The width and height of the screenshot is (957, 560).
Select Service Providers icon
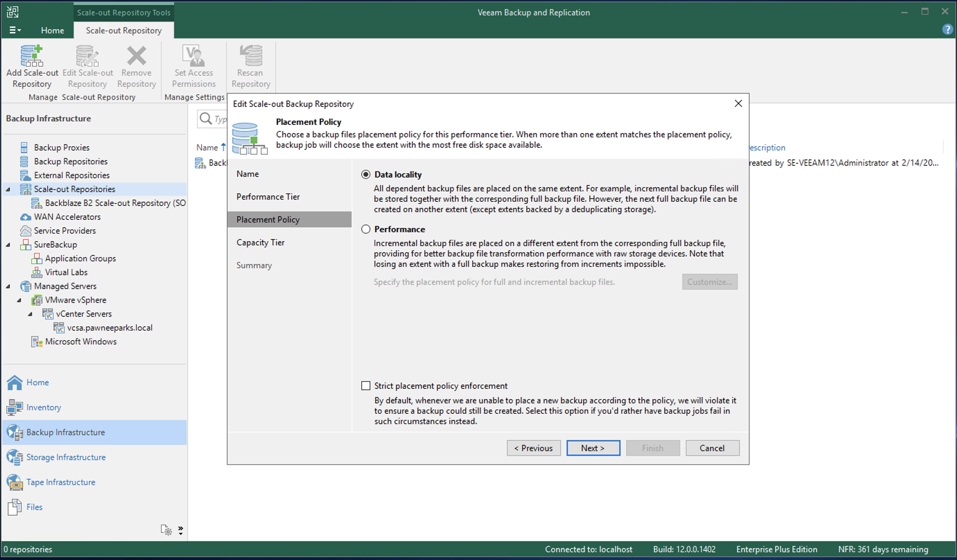[25, 230]
